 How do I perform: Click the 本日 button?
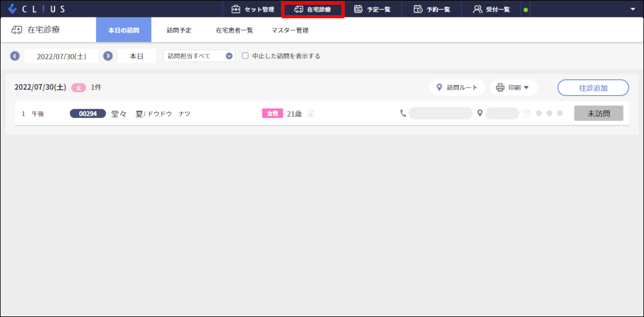[136, 56]
